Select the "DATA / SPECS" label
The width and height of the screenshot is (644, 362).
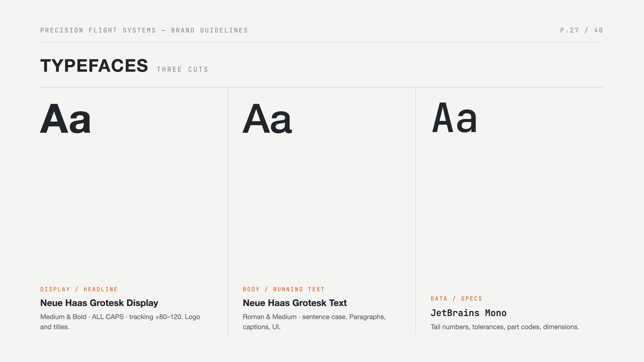(x=456, y=299)
